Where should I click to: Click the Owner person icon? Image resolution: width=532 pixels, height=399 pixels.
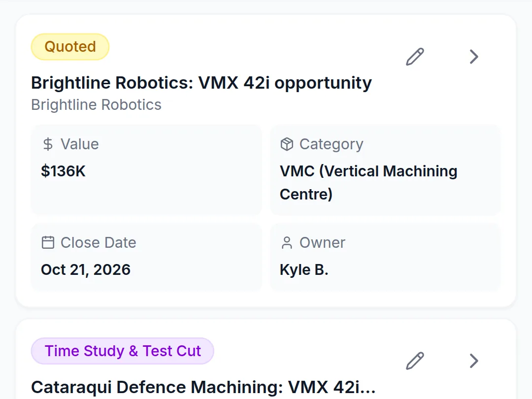coord(287,242)
